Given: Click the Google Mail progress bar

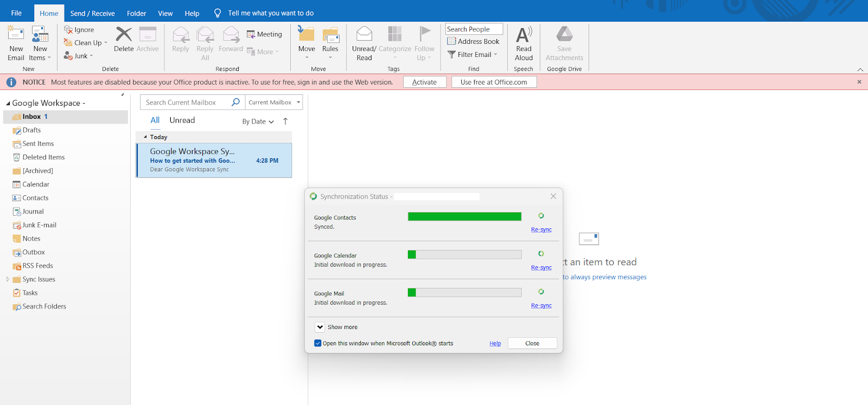Looking at the screenshot, I should 465,292.
